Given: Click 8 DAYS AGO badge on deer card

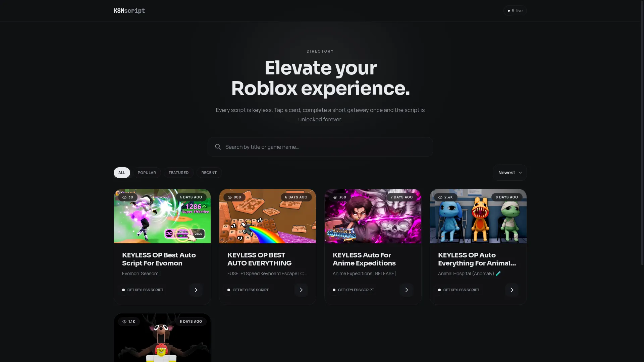Looking at the screenshot, I should pos(191,321).
